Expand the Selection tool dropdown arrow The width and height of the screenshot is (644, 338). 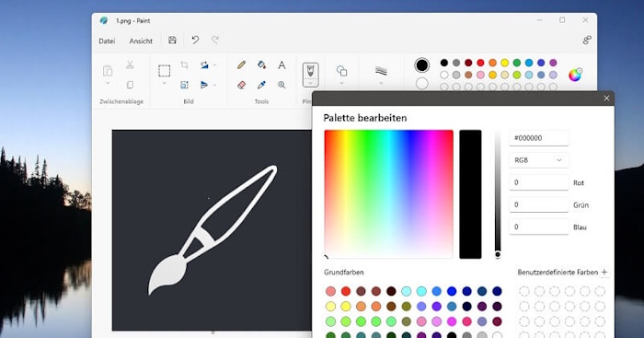click(x=165, y=84)
